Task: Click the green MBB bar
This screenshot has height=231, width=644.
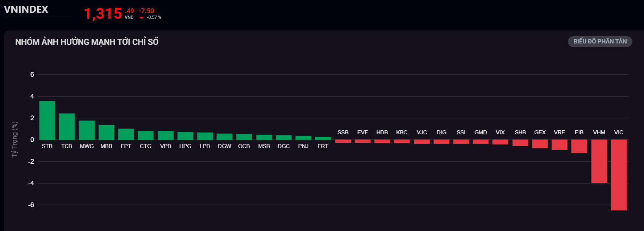Action: [x=106, y=133]
